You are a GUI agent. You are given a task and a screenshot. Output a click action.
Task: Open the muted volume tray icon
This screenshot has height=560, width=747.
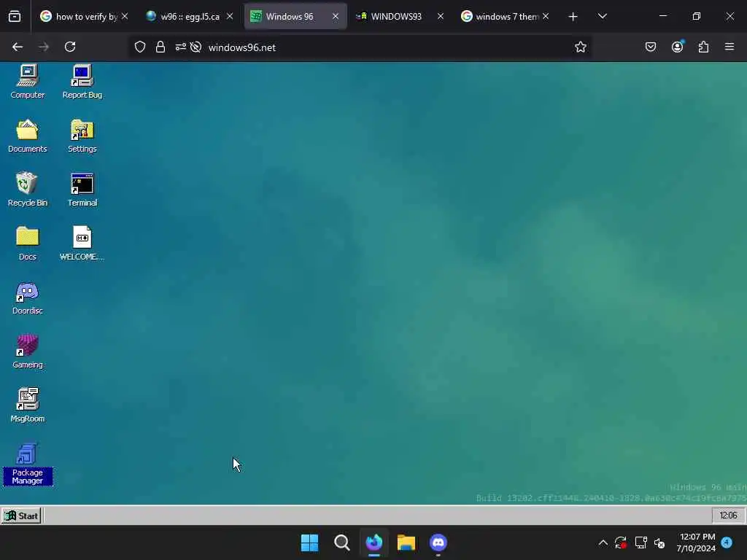click(659, 542)
